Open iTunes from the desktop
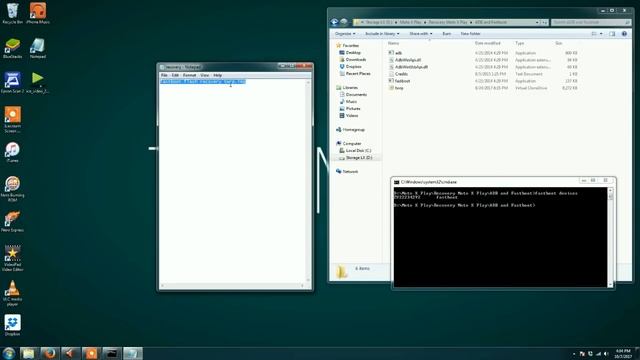This screenshot has height=360, width=640. click(12, 153)
